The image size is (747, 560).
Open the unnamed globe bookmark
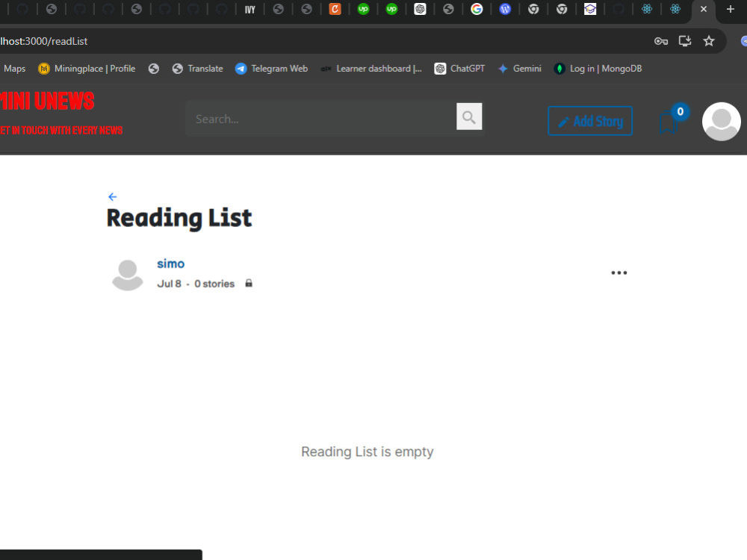pos(153,69)
